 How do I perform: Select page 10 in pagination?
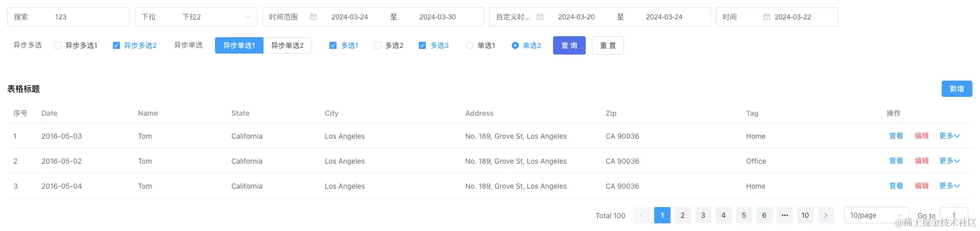[x=805, y=215]
